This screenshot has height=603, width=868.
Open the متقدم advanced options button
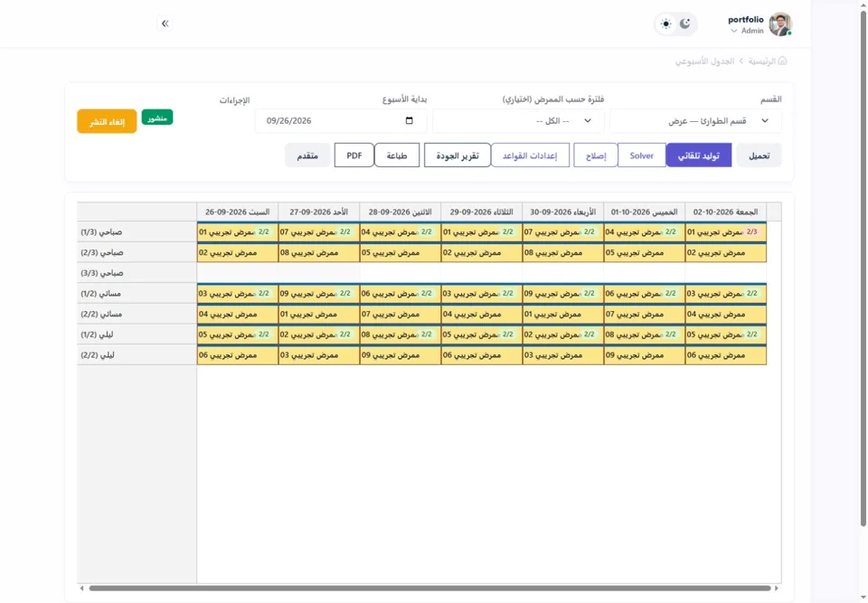coord(307,155)
